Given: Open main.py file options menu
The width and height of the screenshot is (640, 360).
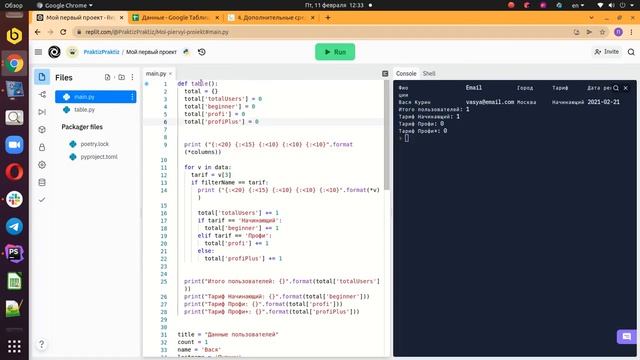Looking at the screenshot, I should (132, 97).
